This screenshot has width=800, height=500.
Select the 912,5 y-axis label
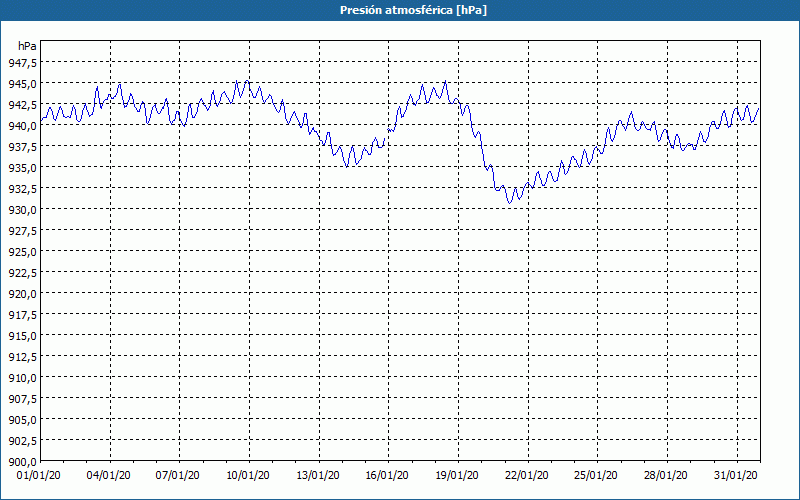tap(22, 357)
